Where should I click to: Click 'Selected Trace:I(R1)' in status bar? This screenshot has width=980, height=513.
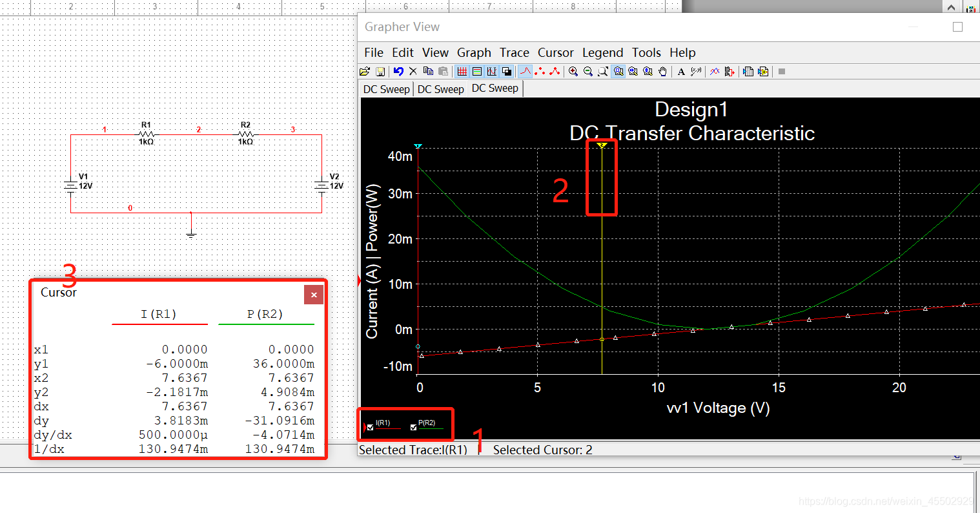(413, 450)
